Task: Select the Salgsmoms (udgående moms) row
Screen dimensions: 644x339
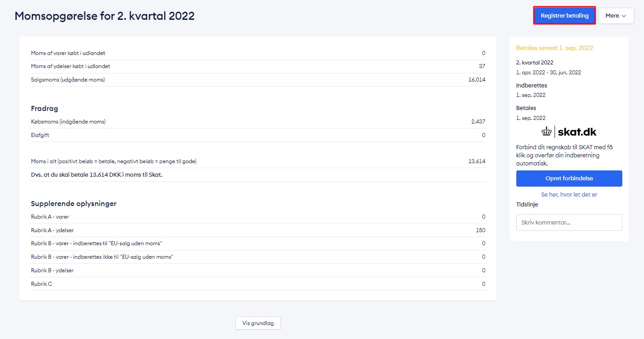Action: (68, 80)
